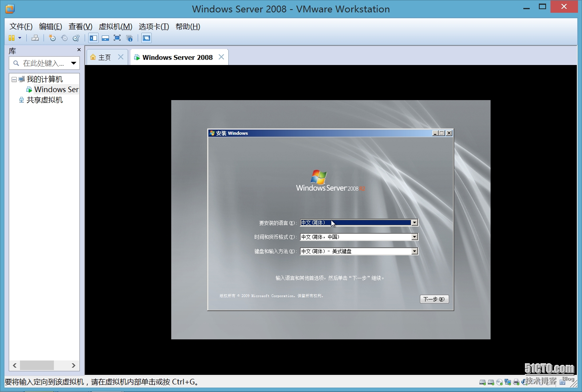Screen dimensions: 582x392
Task: Click the revert to snapshot icon
Action: pos(64,38)
